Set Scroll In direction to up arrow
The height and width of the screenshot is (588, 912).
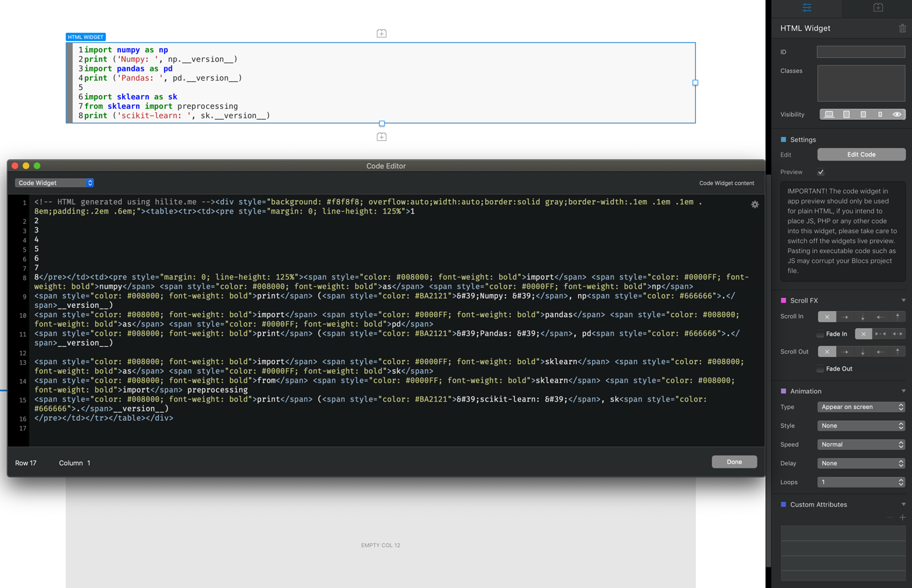tap(897, 316)
